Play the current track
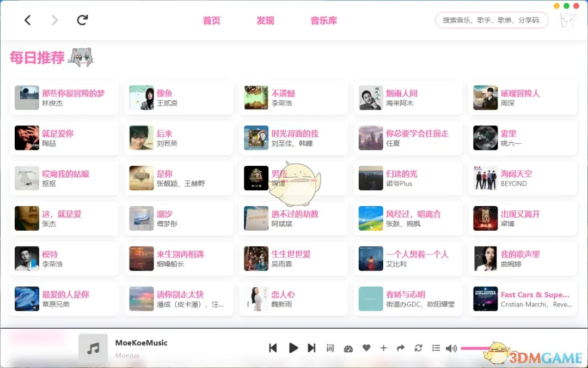The image size is (588, 368). pyautogui.click(x=293, y=348)
